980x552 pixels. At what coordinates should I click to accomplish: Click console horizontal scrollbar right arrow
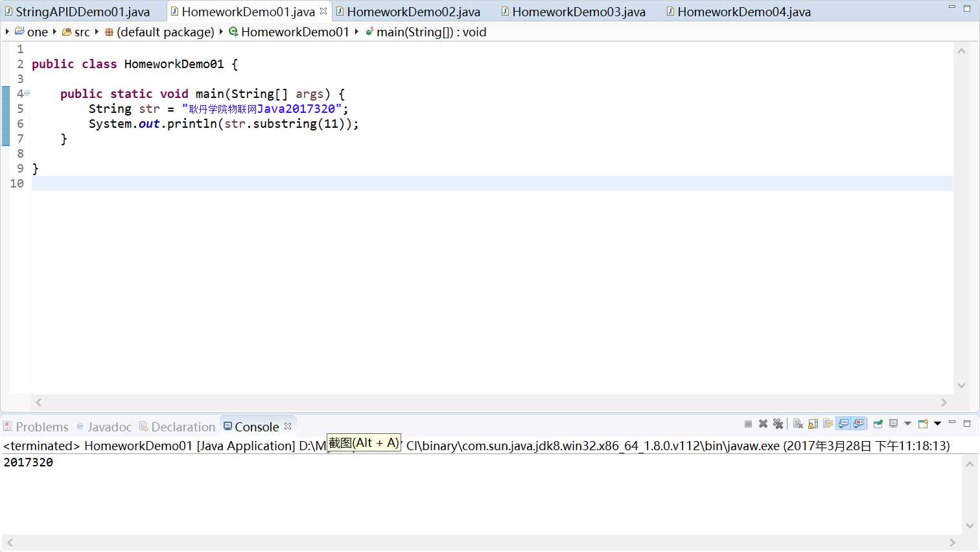[x=952, y=542]
